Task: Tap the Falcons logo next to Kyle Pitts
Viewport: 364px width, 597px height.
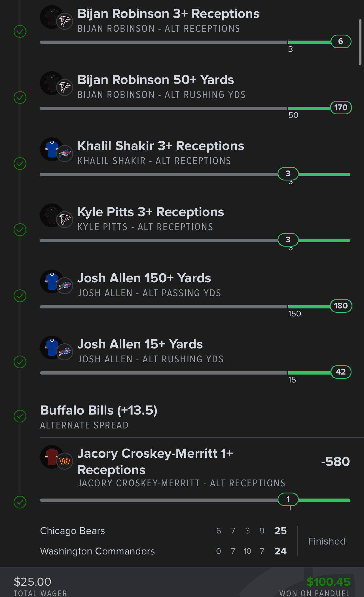Action: [65, 220]
